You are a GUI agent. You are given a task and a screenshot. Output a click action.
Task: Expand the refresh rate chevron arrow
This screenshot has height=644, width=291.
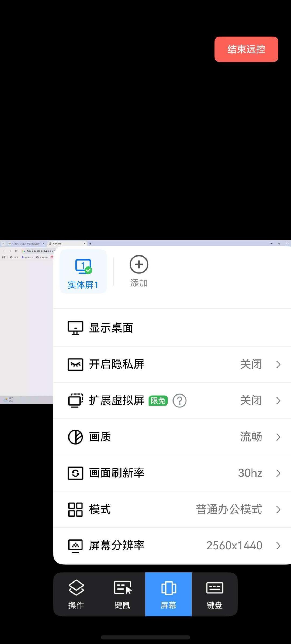coord(278,473)
